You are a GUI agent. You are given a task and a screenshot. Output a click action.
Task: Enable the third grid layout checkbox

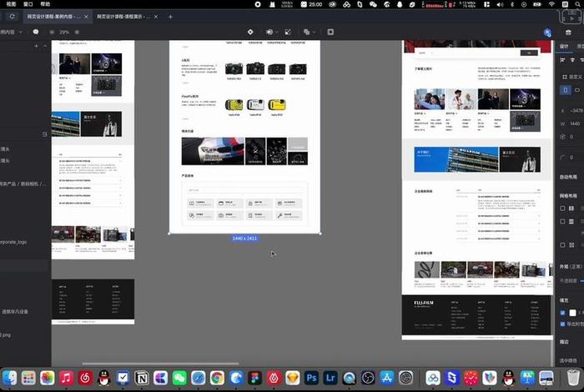[562, 245]
